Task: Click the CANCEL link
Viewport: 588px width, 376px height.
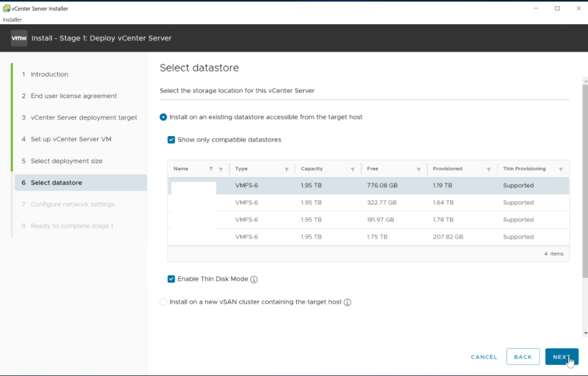Action: (x=483, y=357)
